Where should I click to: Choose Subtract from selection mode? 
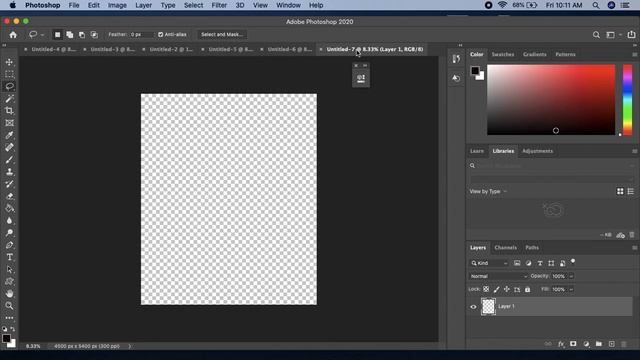point(82,35)
